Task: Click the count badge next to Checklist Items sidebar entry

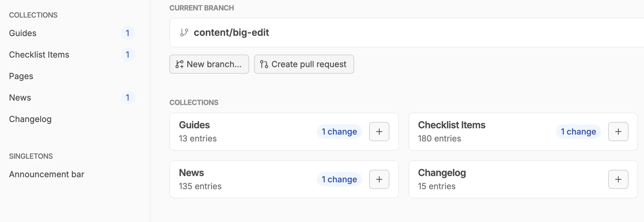Action: pos(128,55)
